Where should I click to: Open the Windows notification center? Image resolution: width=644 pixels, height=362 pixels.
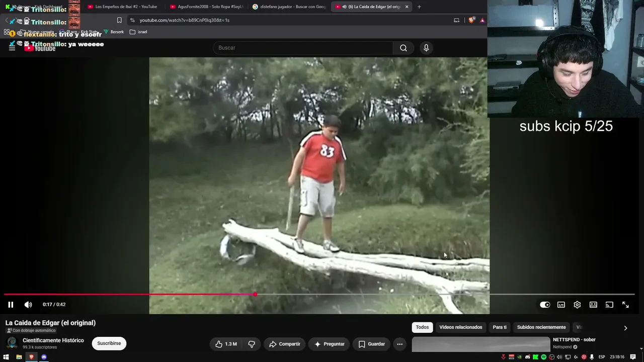pos(633,357)
